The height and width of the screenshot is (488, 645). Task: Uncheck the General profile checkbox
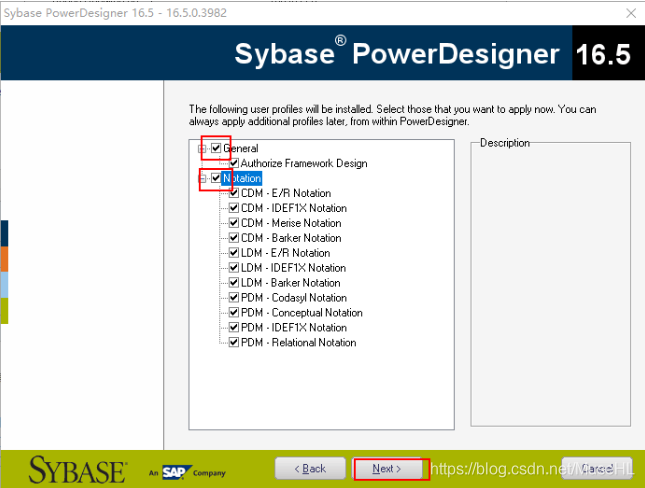pyautogui.click(x=216, y=148)
